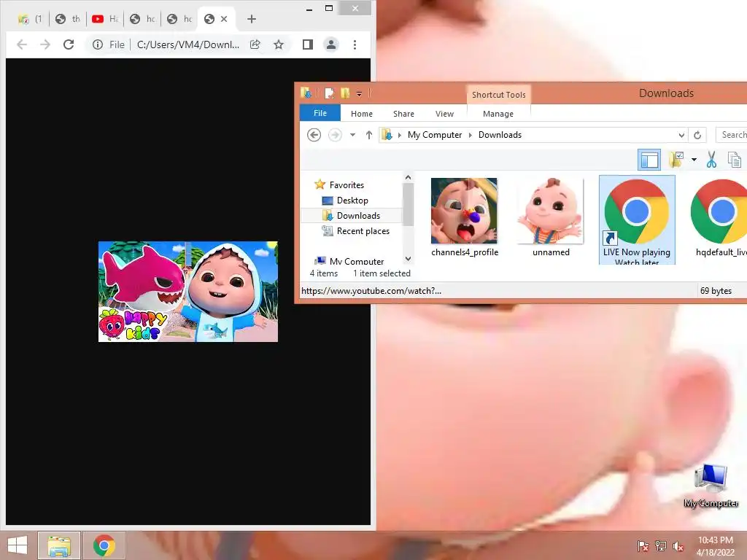This screenshot has width=747, height=560.
Task: Click Explorer quick access properties icon
Action: tap(329, 93)
